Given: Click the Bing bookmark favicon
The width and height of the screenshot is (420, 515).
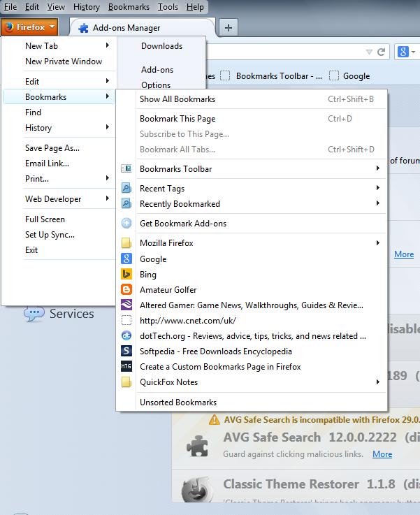Looking at the screenshot, I should tap(126, 274).
